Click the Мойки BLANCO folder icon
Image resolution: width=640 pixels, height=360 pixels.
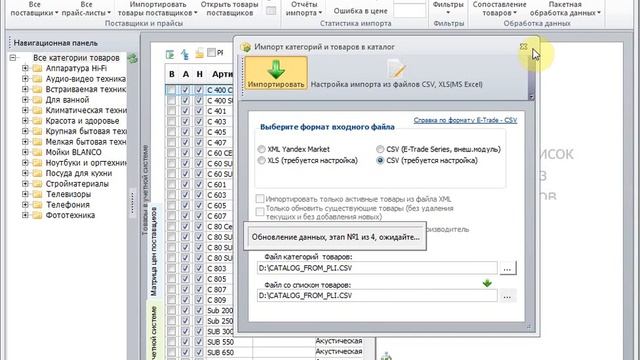tap(38, 152)
